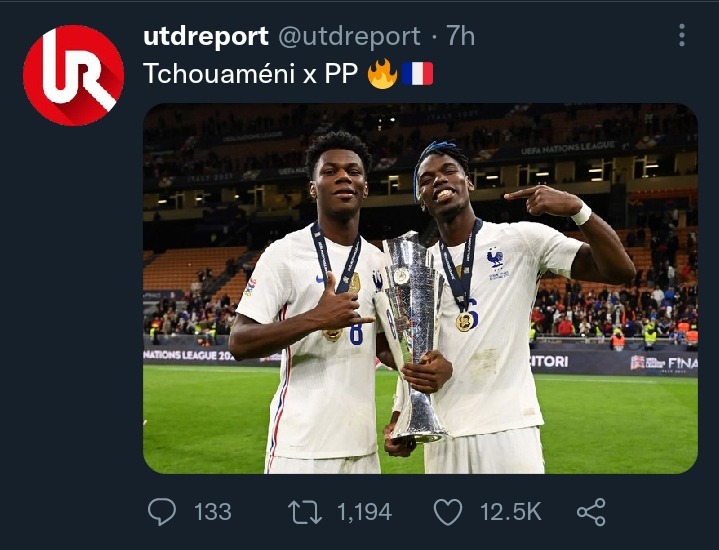Open the tweet text Tchouaméni x PP
The width and height of the screenshot is (719, 550).
(250, 73)
